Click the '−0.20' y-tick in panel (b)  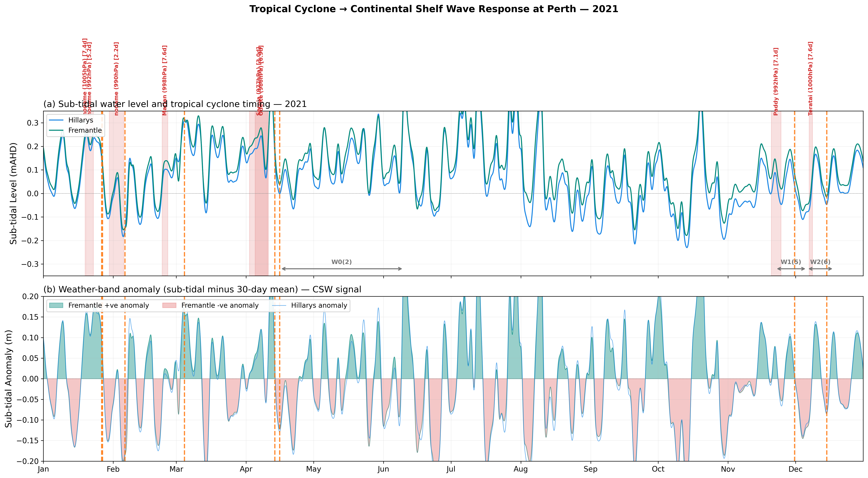28,461
